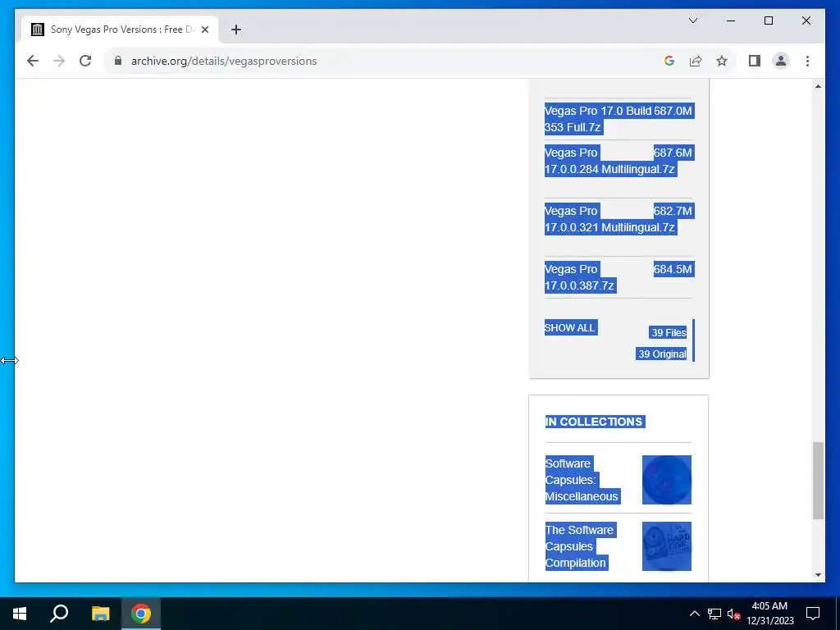Bookmark this page with the star icon
The width and height of the screenshot is (840, 630).
[722, 61]
